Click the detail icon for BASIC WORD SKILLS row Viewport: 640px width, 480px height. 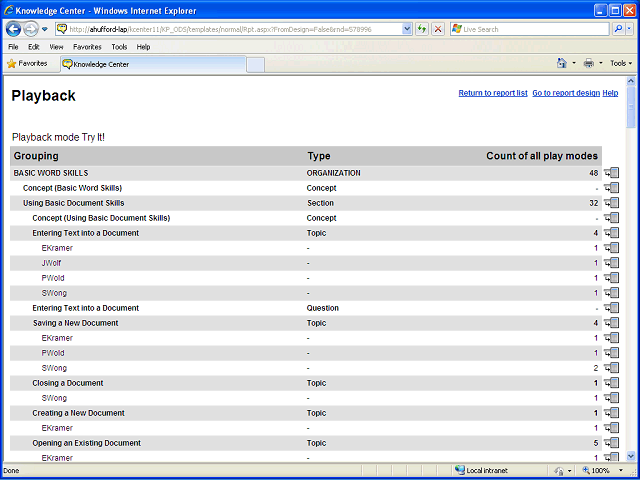(x=612, y=173)
